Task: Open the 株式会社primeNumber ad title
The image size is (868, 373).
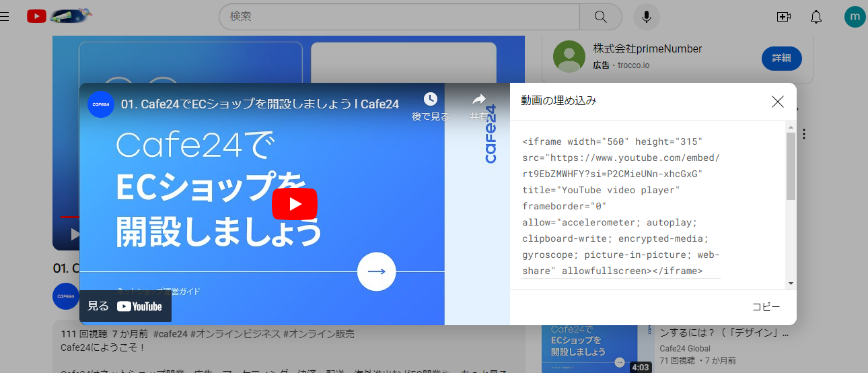Action: [647, 49]
